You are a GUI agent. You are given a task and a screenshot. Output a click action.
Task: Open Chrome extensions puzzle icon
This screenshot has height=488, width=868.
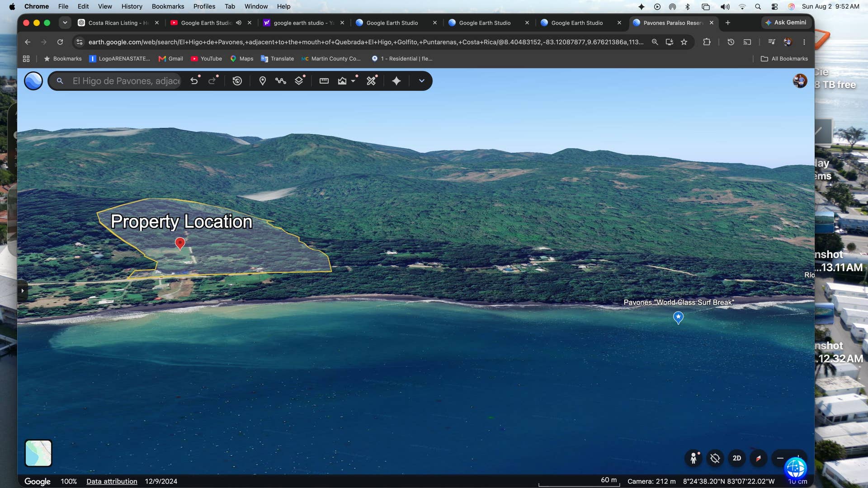(x=707, y=42)
